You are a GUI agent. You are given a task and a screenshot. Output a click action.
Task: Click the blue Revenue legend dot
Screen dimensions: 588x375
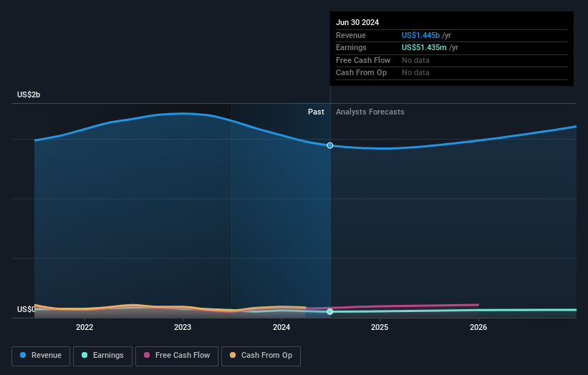point(23,355)
